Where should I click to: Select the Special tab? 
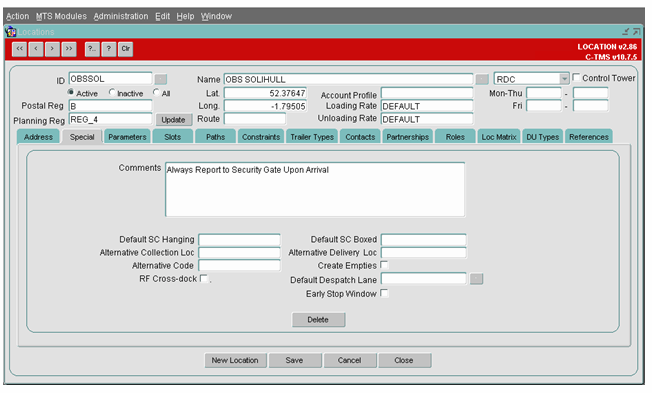pyautogui.click(x=82, y=137)
